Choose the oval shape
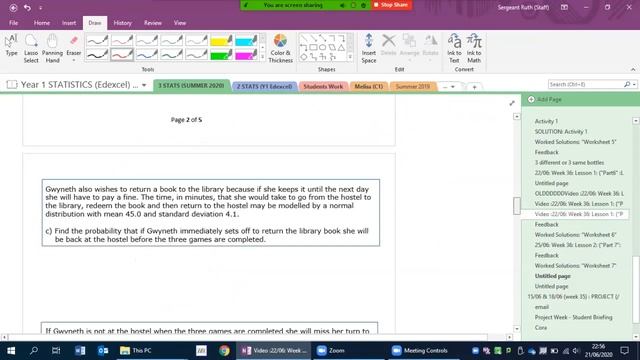 tap(322, 48)
